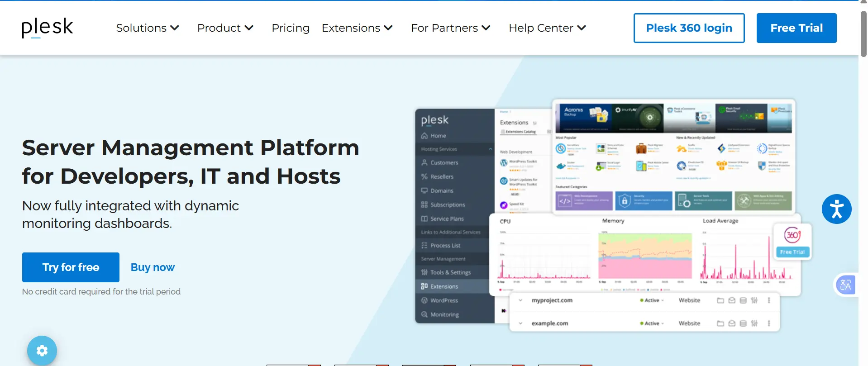Screen dimensions: 868x366
Task: Open kebab menu in myproject.com row
Action: click(769, 300)
